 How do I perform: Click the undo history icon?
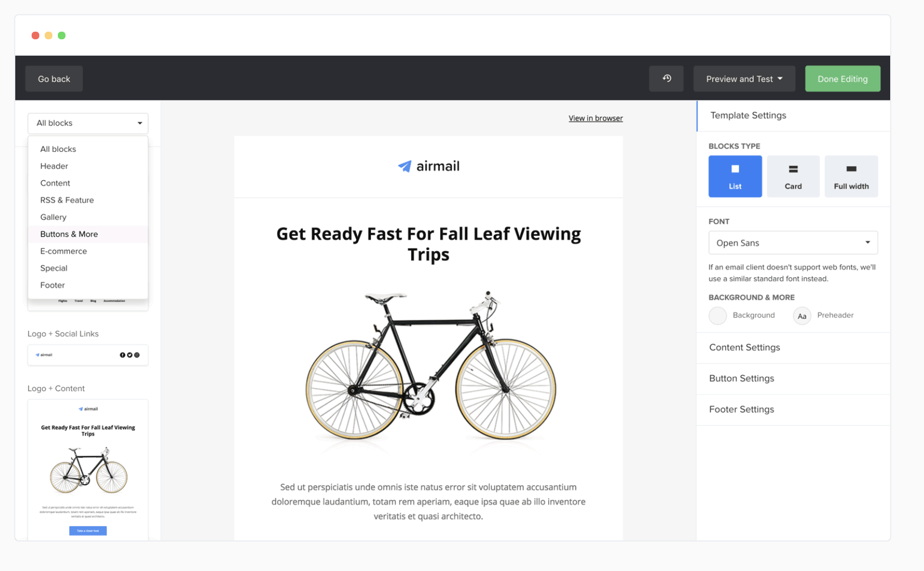pyautogui.click(x=666, y=79)
